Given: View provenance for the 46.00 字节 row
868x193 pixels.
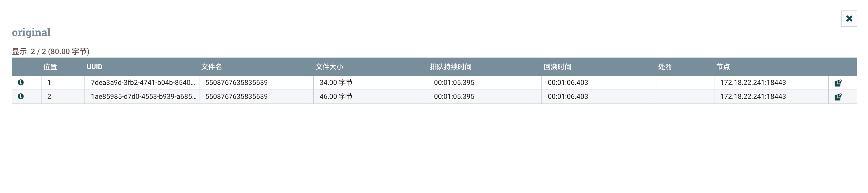Looking at the screenshot, I should point(838,97).
